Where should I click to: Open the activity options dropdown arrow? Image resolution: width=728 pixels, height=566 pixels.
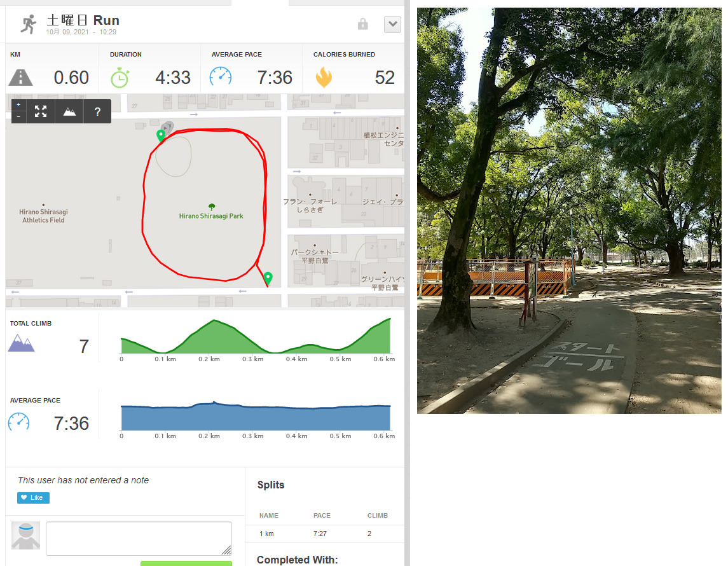tap(393, 24)
